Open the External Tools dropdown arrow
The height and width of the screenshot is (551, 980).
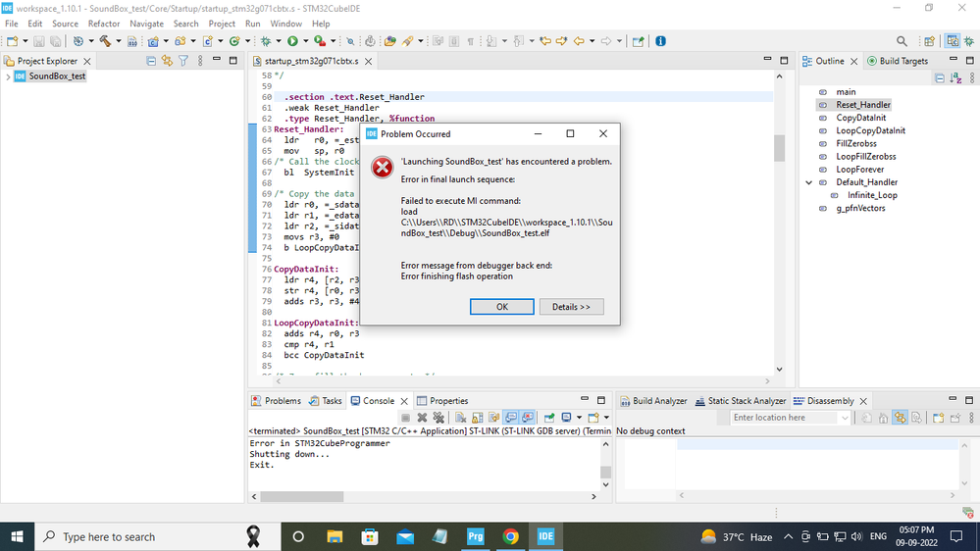pyautogui.click(x=334, y=41)
